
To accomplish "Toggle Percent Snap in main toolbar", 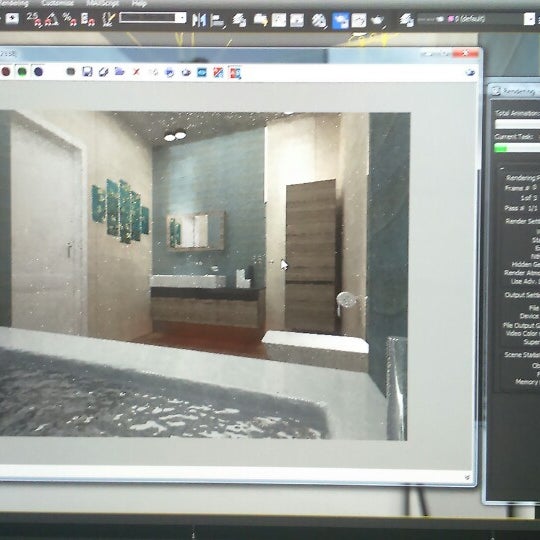I will [x=70, y=20].
